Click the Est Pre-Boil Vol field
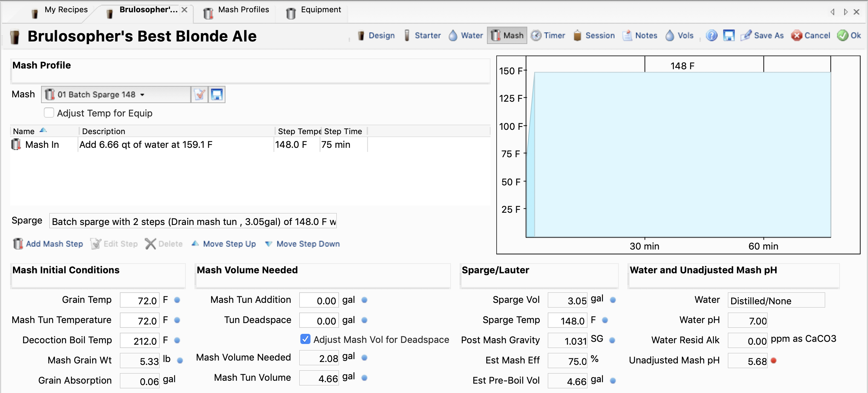 [568, 381]
